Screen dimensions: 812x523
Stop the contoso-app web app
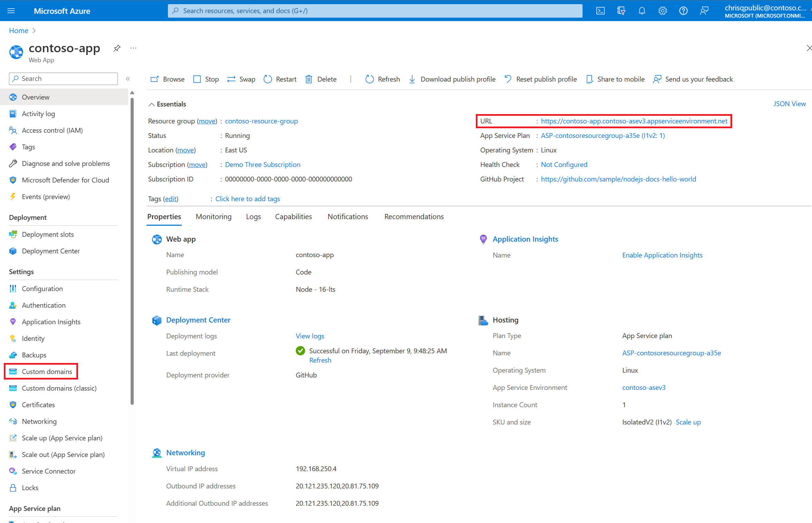pyautogui.click(x=206, y=79)
